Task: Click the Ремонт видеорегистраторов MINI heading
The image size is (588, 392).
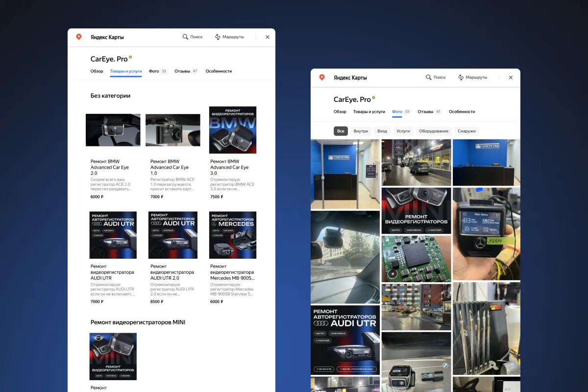Action: pos(138,322)
